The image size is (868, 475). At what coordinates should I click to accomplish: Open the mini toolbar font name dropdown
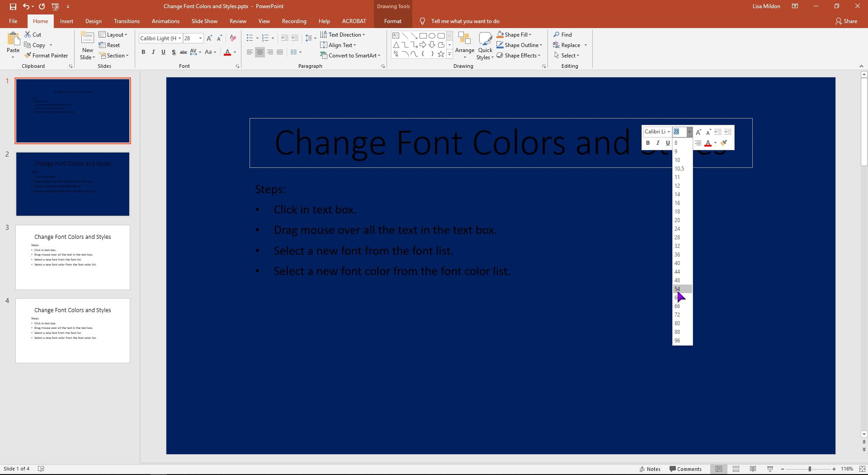coord(669,132)
